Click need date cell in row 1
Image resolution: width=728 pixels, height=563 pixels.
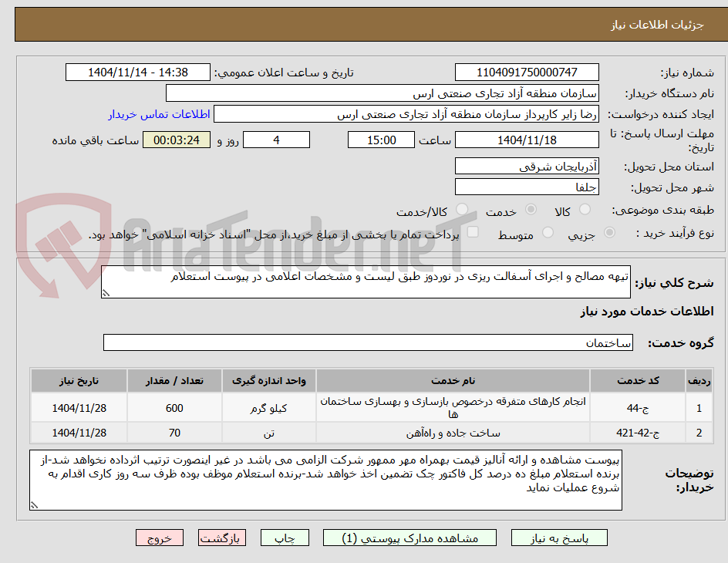79,408
